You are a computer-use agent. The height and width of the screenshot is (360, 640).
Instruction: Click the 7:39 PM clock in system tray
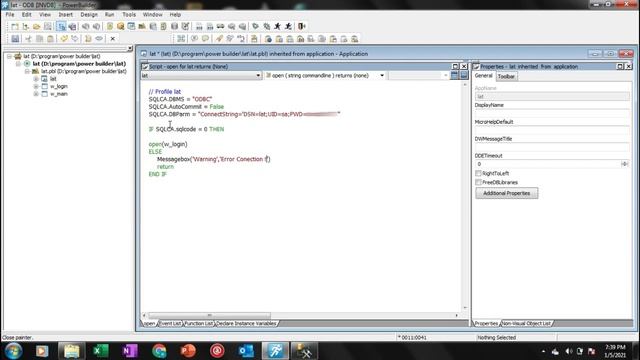[615, 347]
